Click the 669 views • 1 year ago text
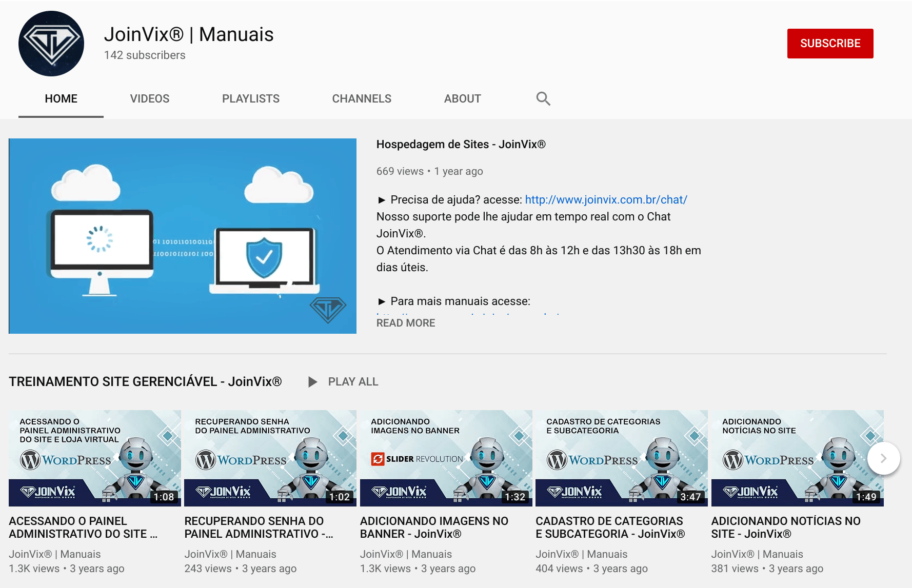Image resolution: width=912 pixels, height=588 pixels. click(430, 171)
